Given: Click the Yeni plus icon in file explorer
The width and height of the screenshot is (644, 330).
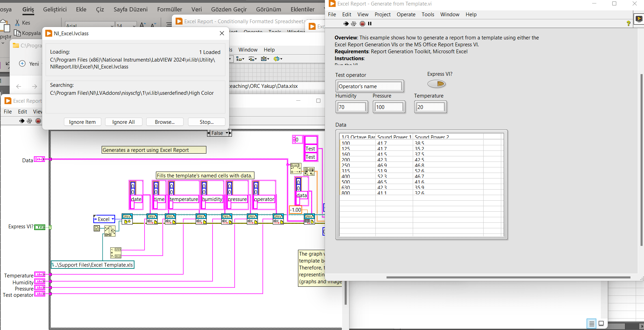Looking at the screenshot, I should tap(22, 64).
